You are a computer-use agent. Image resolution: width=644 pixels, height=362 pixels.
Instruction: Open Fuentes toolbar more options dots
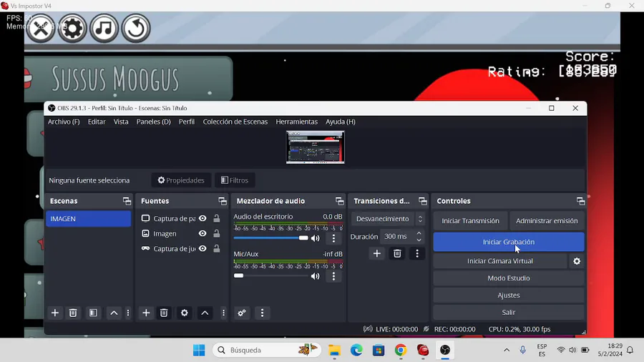(223, 313)
